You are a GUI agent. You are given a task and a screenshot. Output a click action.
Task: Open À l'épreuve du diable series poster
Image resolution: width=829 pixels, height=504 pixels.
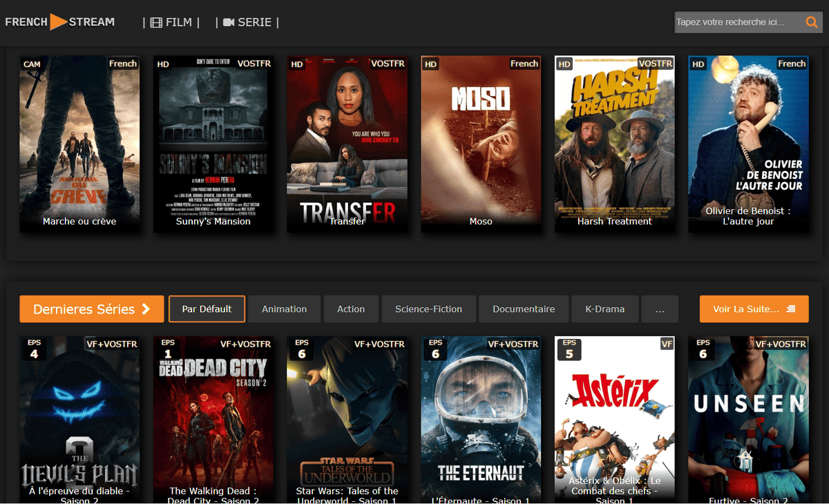[x=79, y=420]
